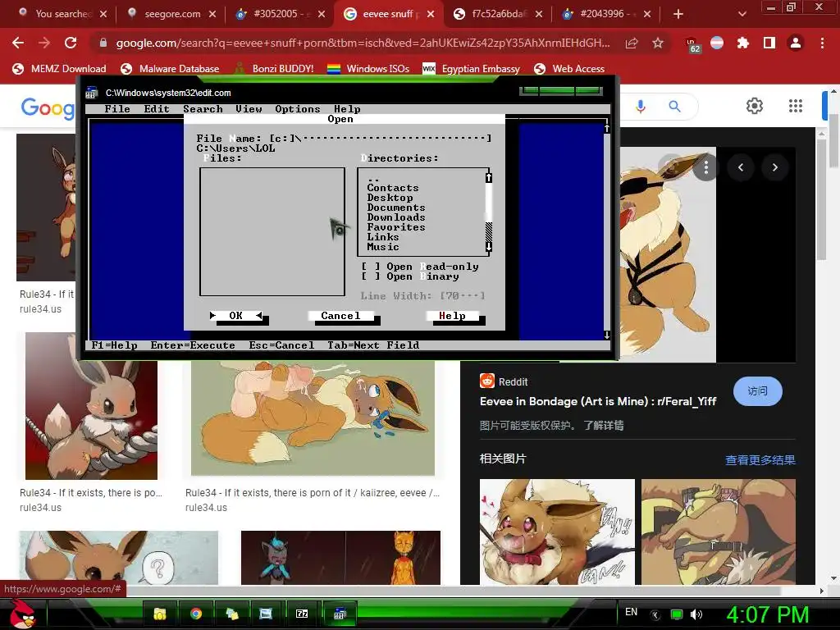This screenshot has width=840, height=630.
Task: Open File Explorer from the taskbar
Action: click(159, 614)
